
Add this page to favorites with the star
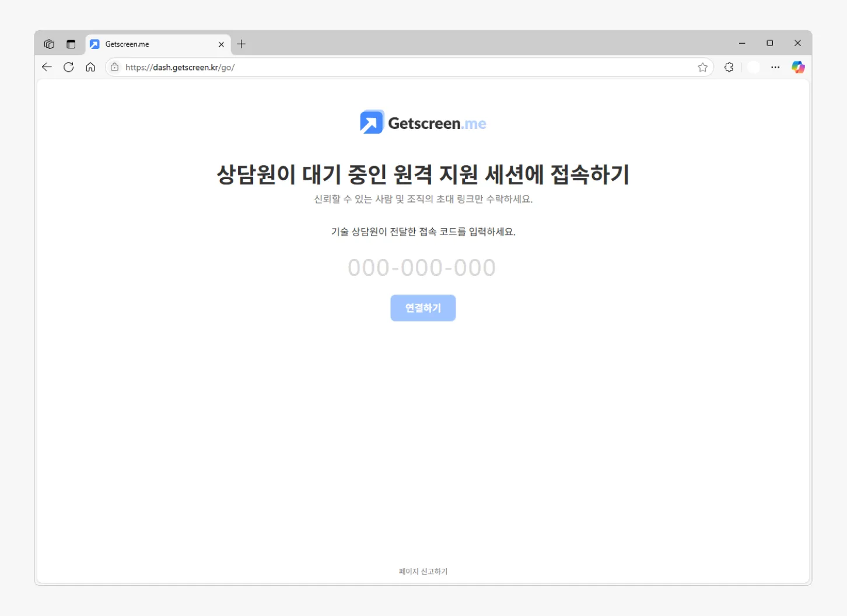click(x=702, y=67)
